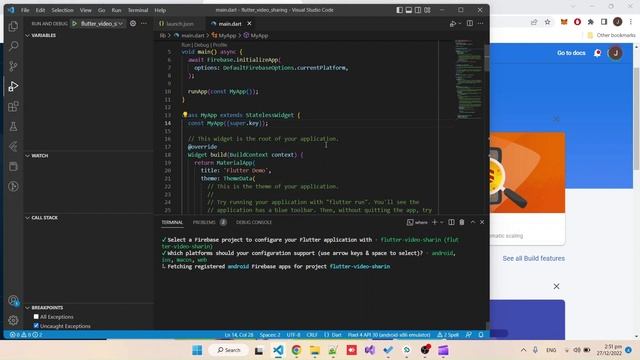Split the editor right
This screenshot has width=640, height=360.
tap(470, 24)
